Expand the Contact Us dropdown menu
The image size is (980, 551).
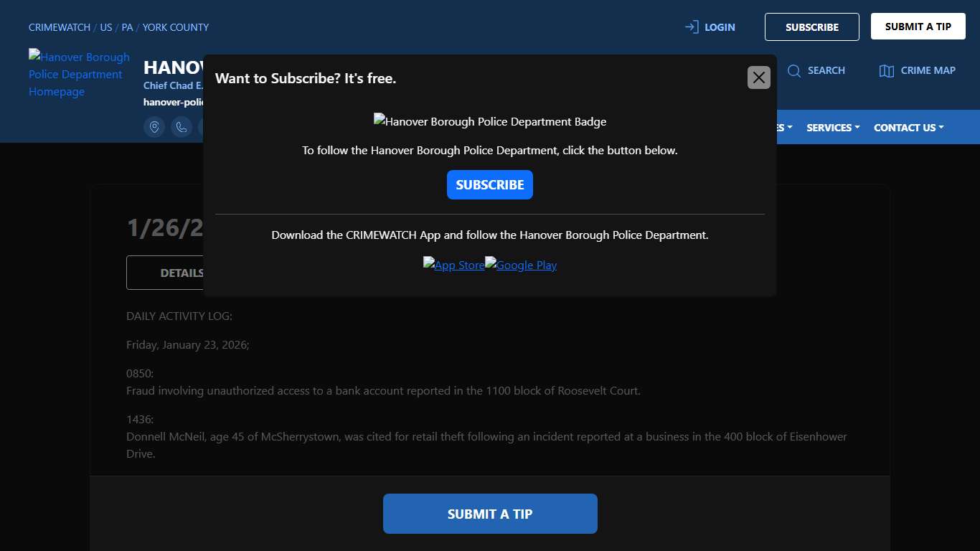tap(908, 128)
